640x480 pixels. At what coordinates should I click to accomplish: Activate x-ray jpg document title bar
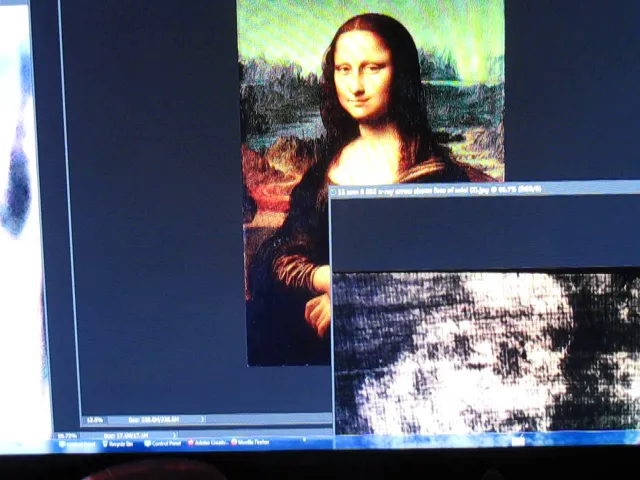pos(484,190)
